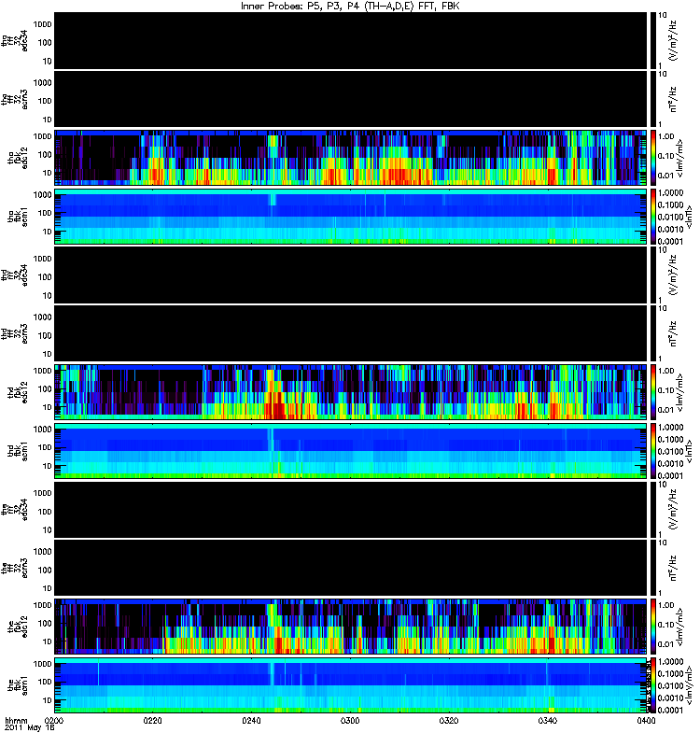Click the '(V/m)²/Hz' unit label of the fff edc34
The height and width of the screenshot is (747, 700).
click(674, 509)
